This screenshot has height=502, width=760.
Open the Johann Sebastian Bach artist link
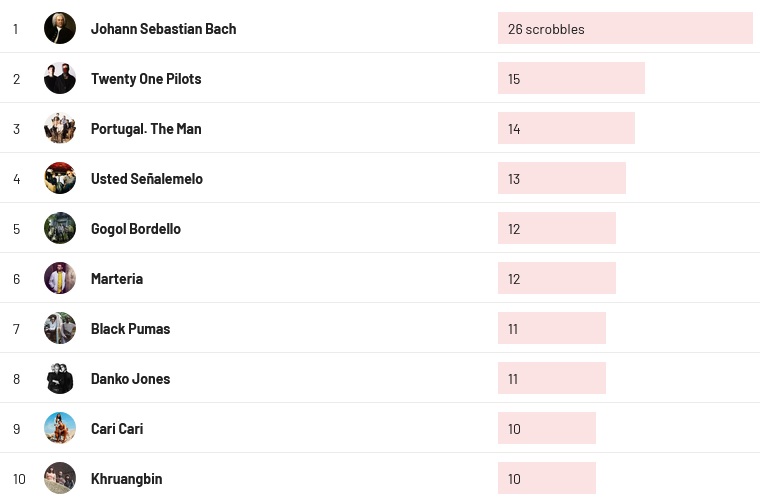[x=163, y=29]
